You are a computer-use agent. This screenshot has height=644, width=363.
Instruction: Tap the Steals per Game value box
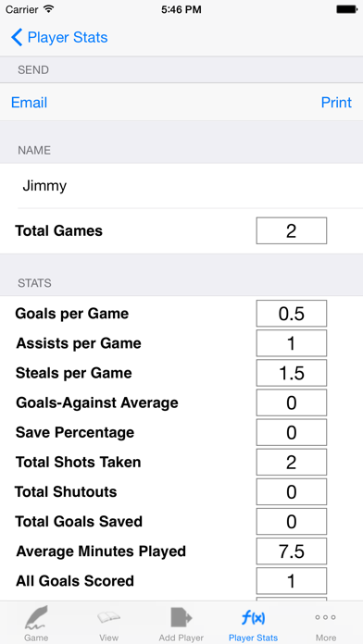292,373
